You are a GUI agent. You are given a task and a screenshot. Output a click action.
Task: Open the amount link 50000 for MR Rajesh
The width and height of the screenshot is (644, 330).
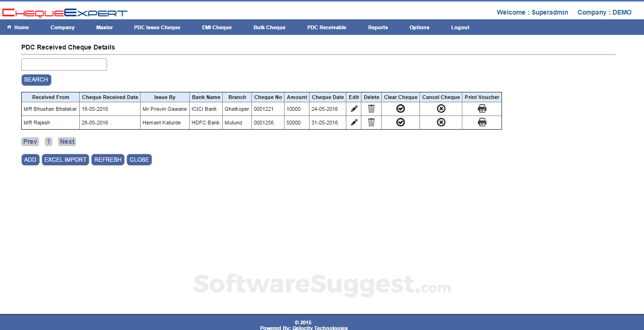coord(295,122)
